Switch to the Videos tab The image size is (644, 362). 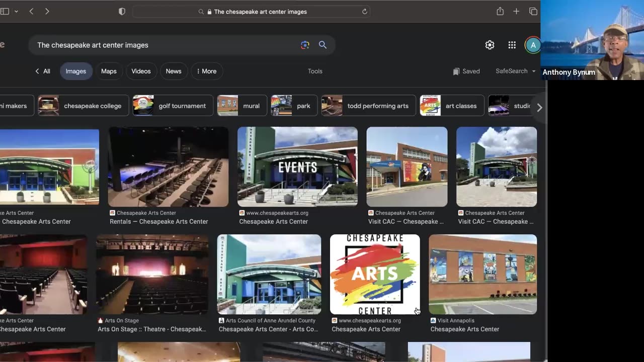click(141, 71)
